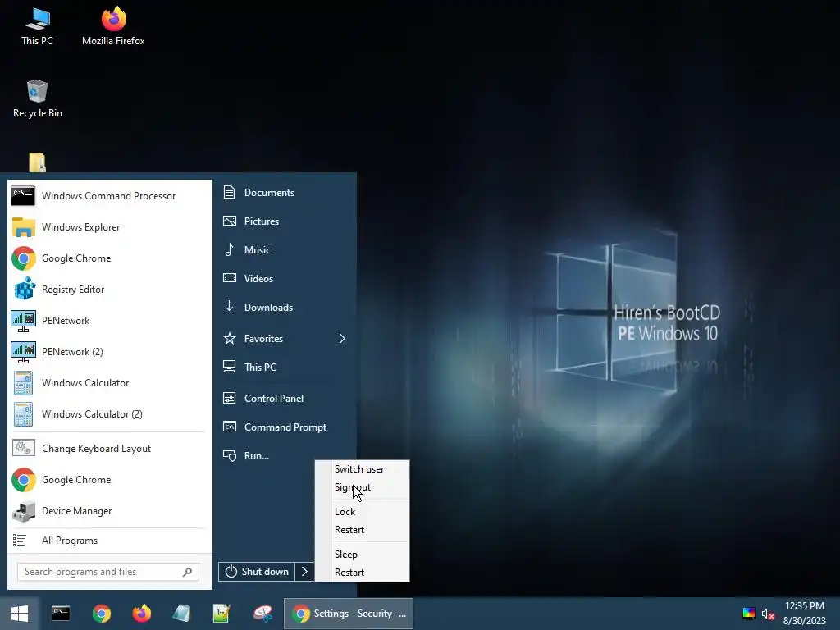Screen dimensions: 840x630
Task: Select Restart listed directly under Sleep
Action: click(362, 573)
